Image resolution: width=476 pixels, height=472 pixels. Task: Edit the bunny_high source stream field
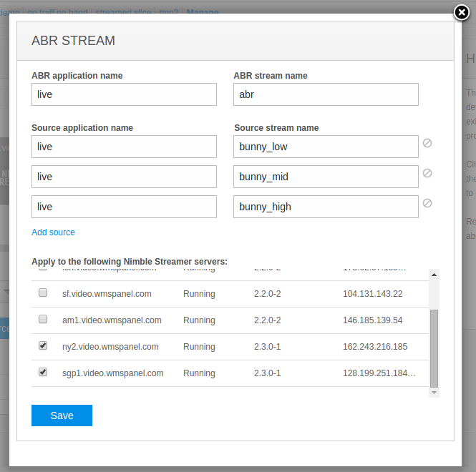tap(326, 207)
